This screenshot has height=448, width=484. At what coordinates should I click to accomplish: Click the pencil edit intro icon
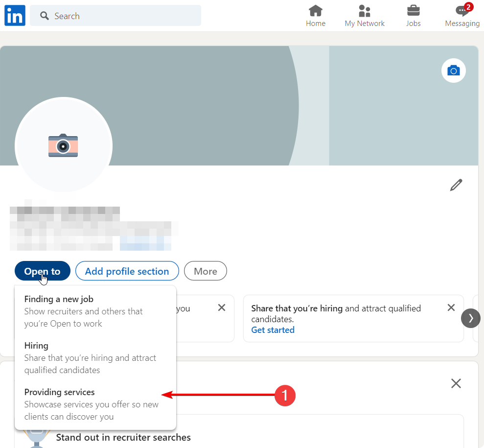(x=456, y=185)
